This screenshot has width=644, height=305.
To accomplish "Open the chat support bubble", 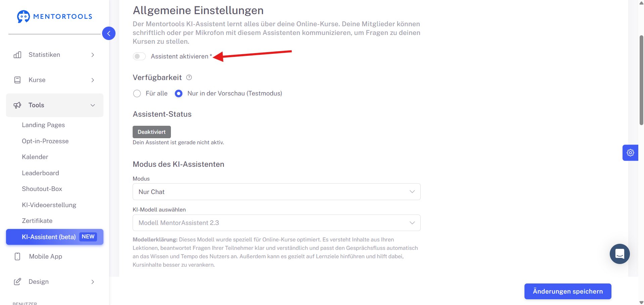I will click(x=619, y=254).
